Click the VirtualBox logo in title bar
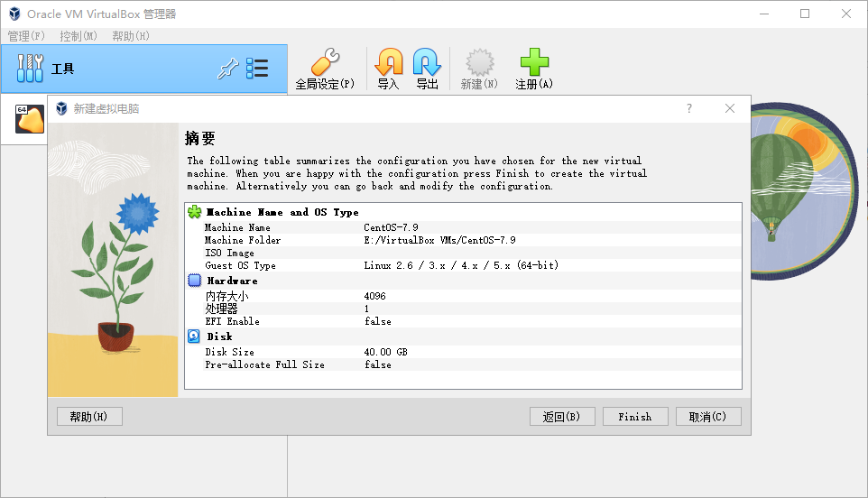 point(14,14)
